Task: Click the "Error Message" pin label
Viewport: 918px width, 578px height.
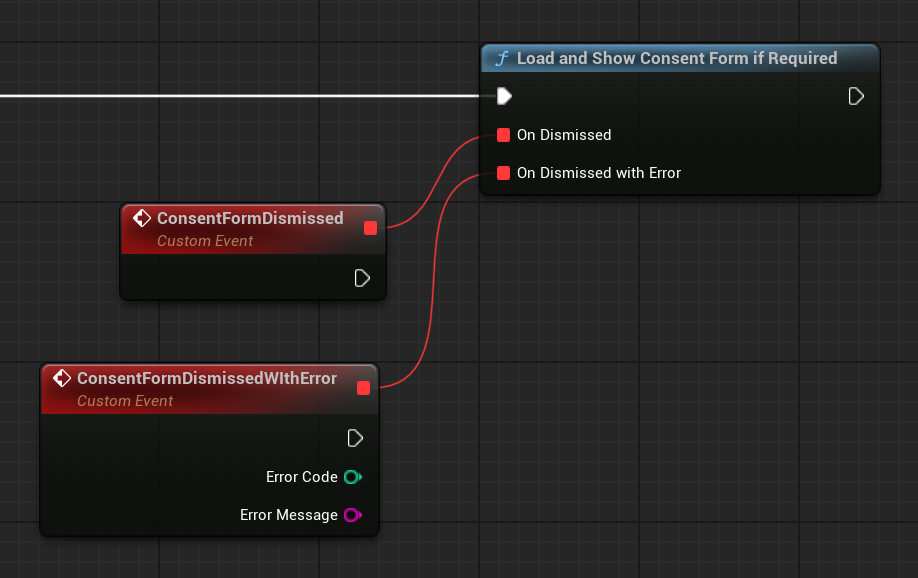Action: click(x=288, y=515)
